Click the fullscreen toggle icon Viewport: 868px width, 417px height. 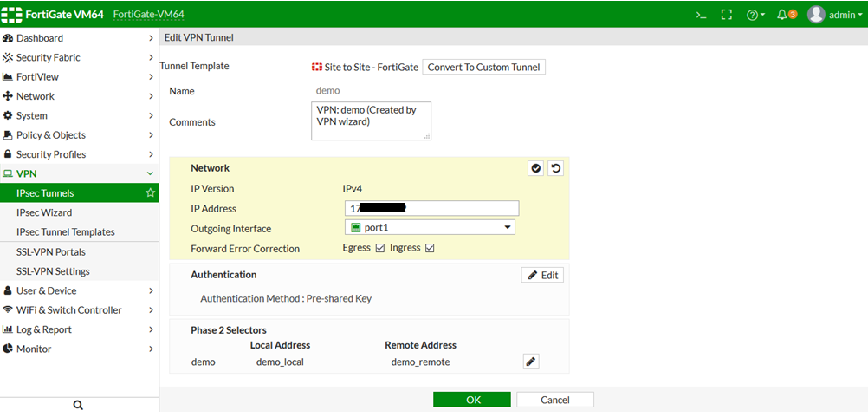click(727, 15)
